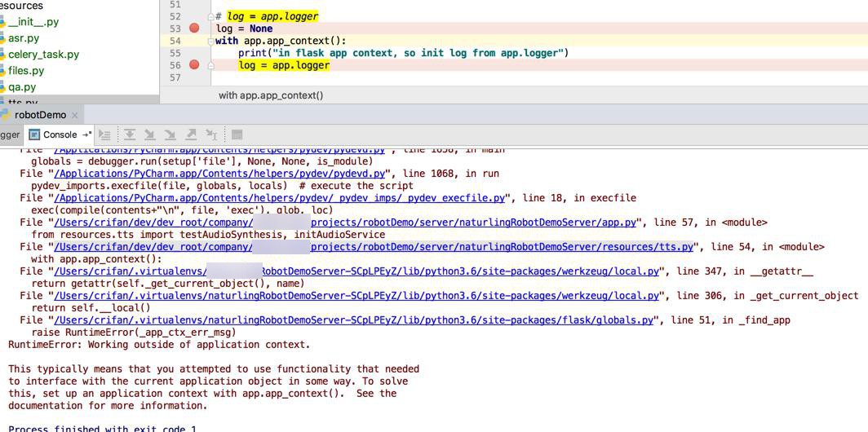Open the naturlingRobotDemoServer/app.py traceback link
The width and height of the screenshot is (868, 432).
tap(344, 223)
